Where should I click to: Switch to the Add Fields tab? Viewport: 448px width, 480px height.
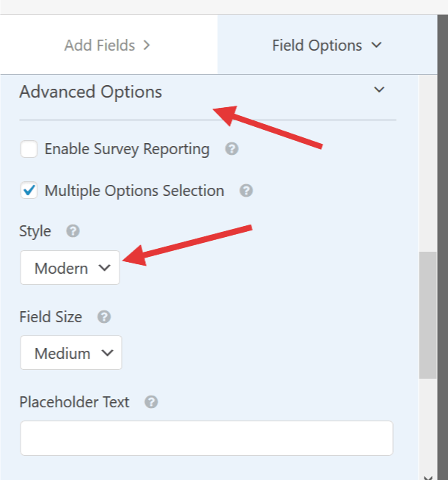click(109, 45)
